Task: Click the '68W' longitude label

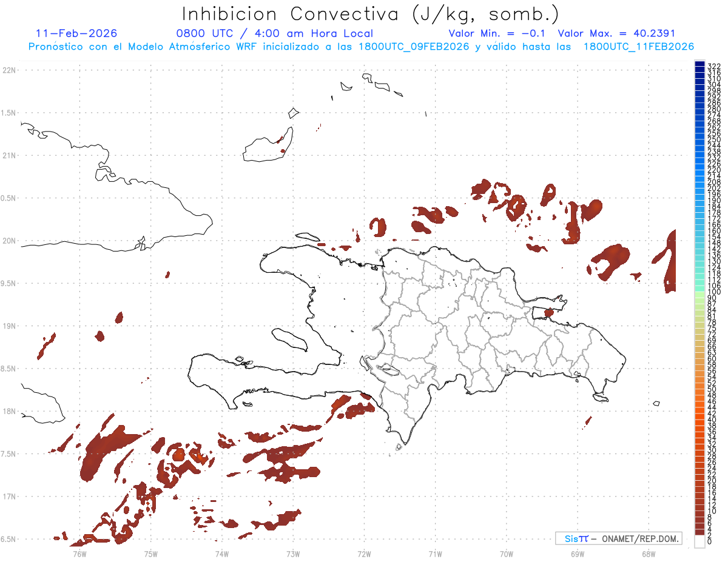Action: coord(648,553)
